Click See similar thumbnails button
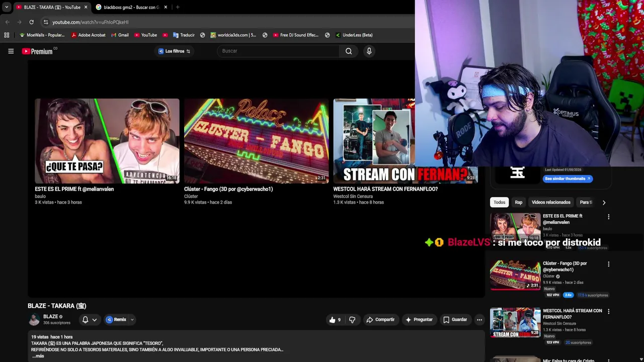This screenshot has width=644, height=362. pyautogui.click(x=568, y=178)
